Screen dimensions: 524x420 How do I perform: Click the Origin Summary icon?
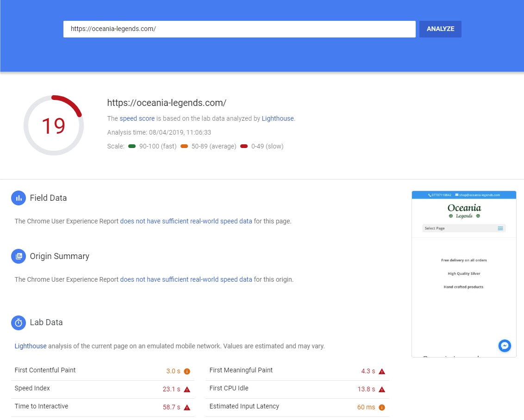point(19,256)
